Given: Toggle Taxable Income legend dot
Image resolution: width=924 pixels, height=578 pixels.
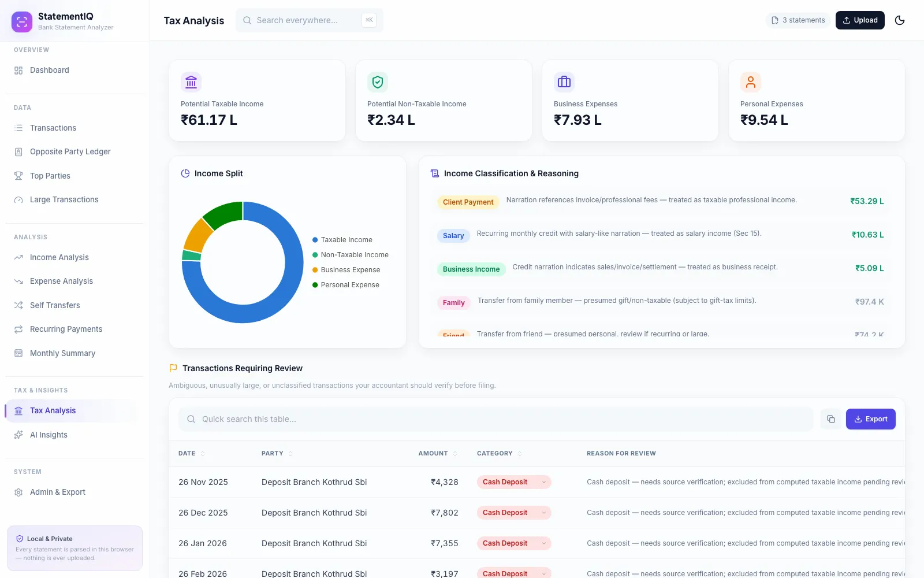Looking at the screenshot, I should (315, 240).
